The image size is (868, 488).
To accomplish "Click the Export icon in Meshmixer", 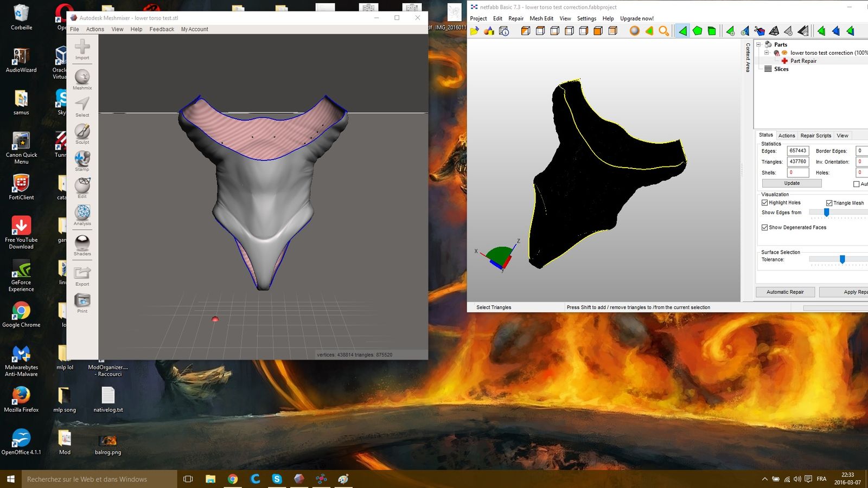I will coord(82,275).
